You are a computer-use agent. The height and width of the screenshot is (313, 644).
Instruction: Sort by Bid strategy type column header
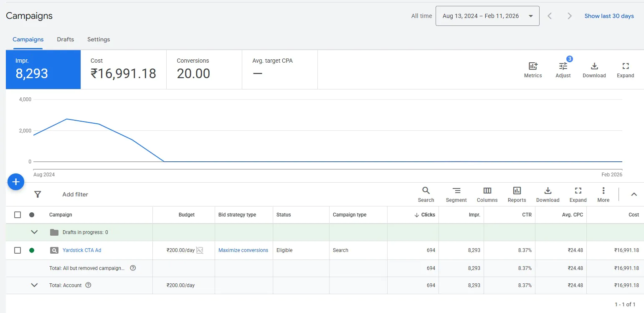(x=237, y=215)
